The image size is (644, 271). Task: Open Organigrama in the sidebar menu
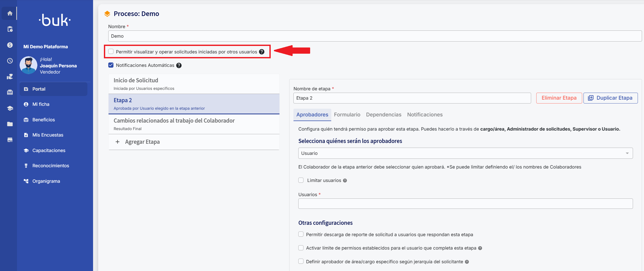pos(46,181)
